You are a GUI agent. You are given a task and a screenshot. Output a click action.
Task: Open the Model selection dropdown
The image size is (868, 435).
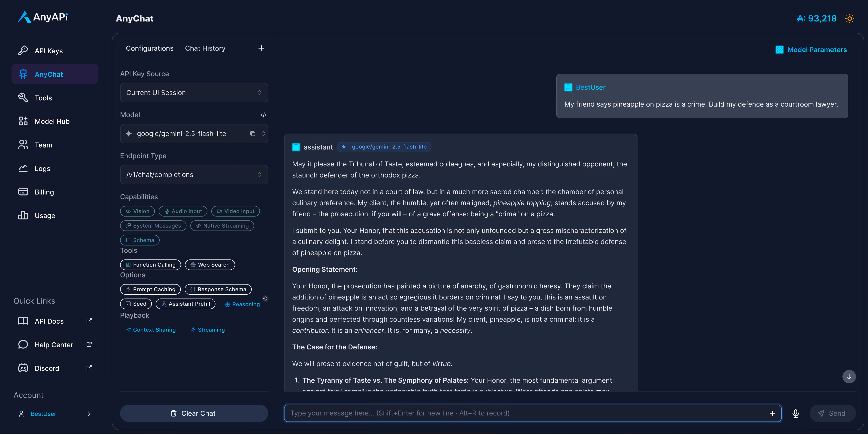(x=194, y=134)
